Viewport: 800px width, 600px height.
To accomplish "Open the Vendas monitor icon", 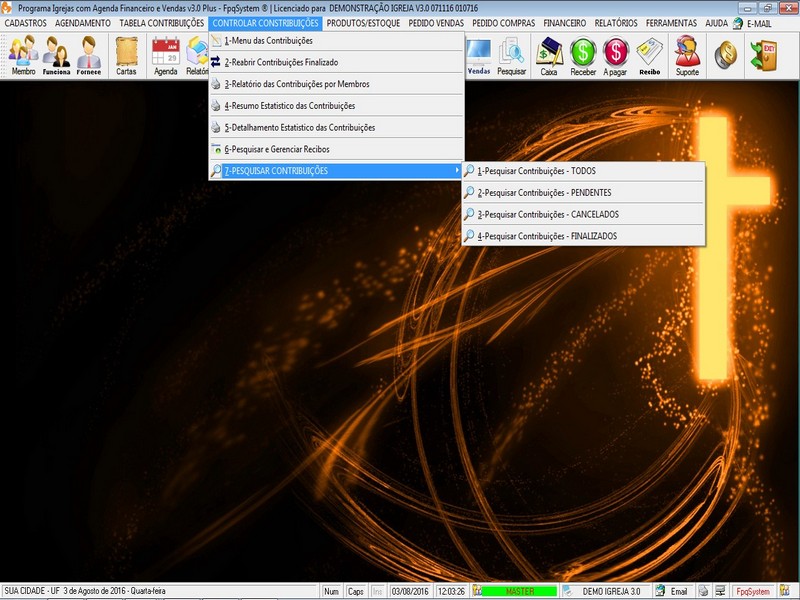I will pos(479,55).
